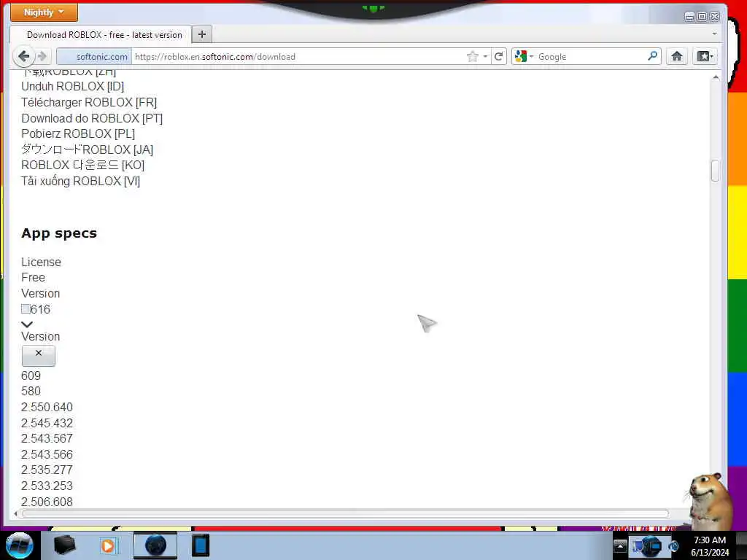Click the Free license value
This screenshot has width=747, height=560.
point(34,277)
